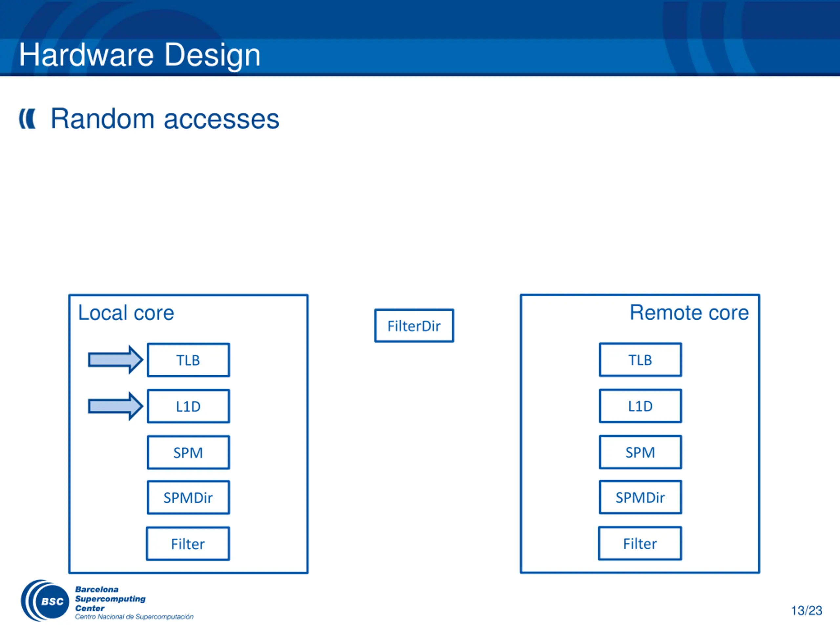Select the SPM box in Remote core

[x=640, y=452]
